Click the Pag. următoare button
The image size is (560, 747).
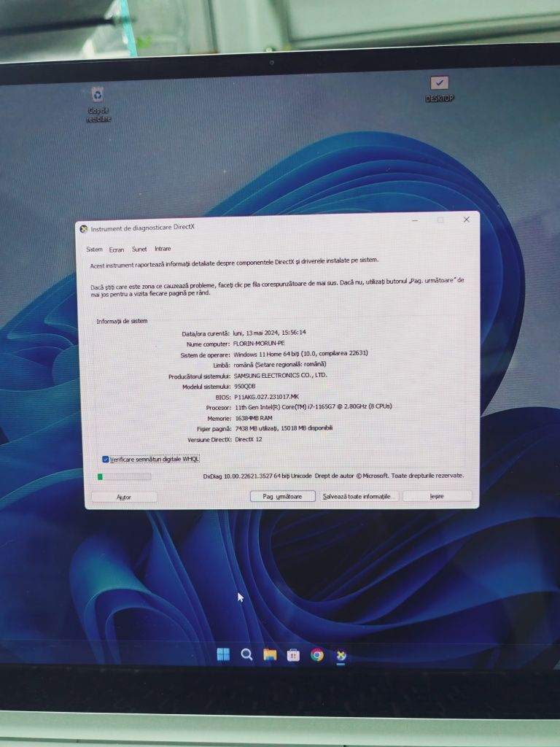point(282,496)
